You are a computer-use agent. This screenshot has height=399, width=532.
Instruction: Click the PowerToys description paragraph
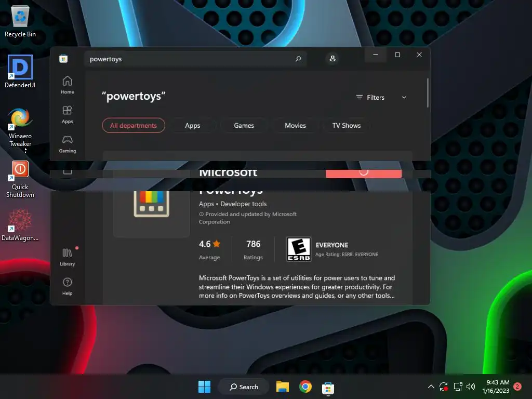(297, 287)
